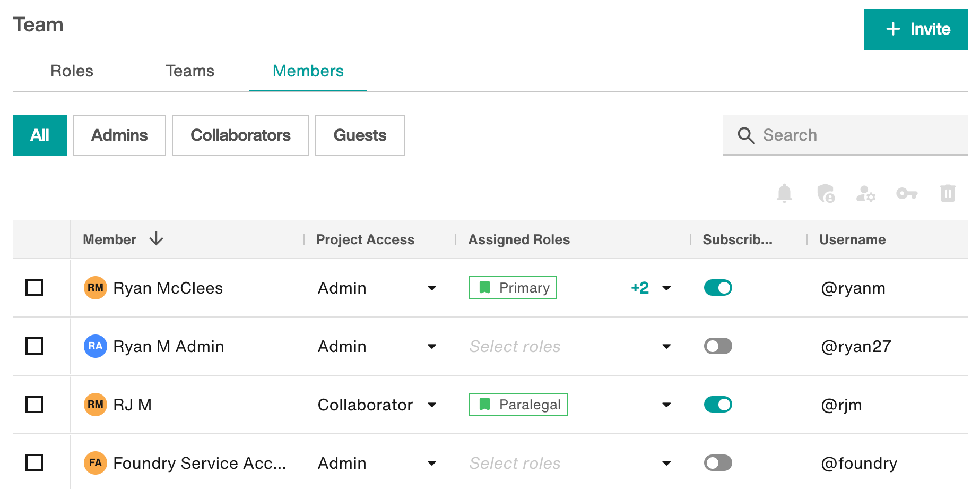Click the name Foundry Service Acc...
The height and width of the screenshot is (489, 980).
[200, 464]
